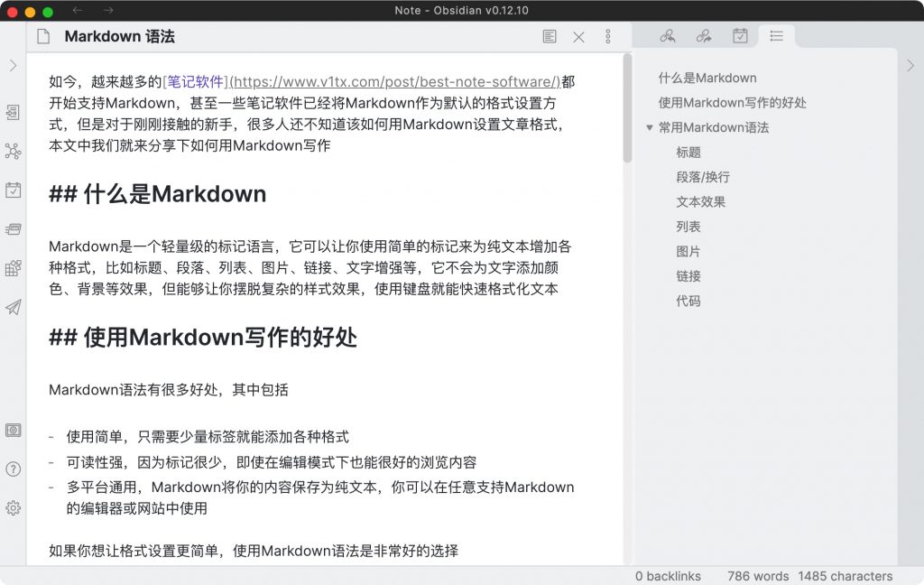The width and height of the screenshot is (924, 585).
Task: Open another vault via the vault icon
Action: 13,430
